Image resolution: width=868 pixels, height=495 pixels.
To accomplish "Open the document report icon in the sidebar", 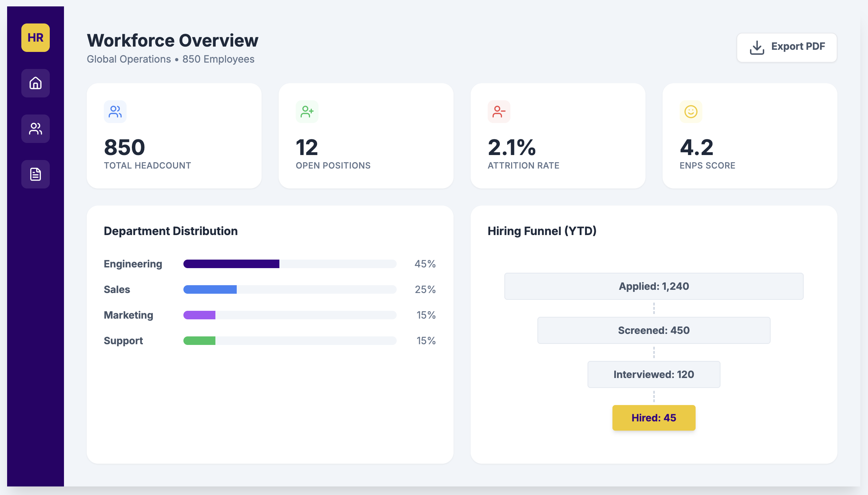I will tap(35, 174).
